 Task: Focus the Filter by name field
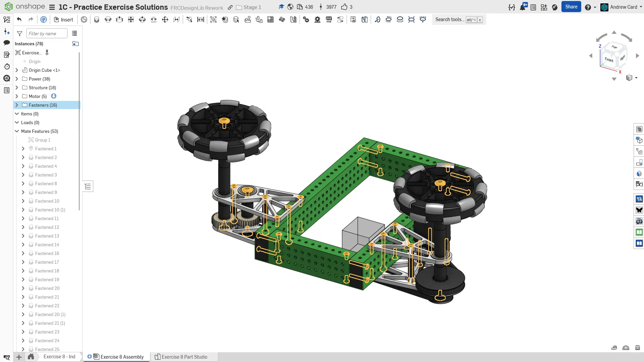[47, 34]
